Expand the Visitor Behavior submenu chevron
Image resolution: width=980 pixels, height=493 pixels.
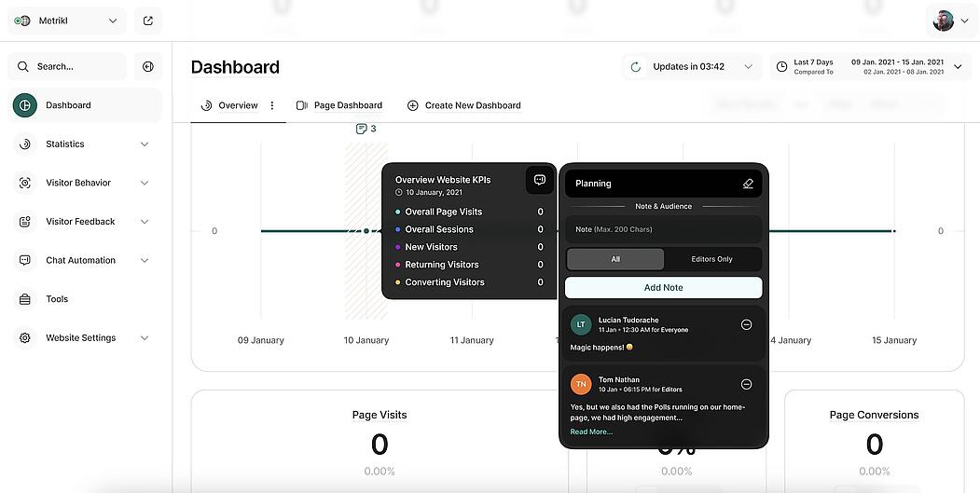[x=145, y=183]
